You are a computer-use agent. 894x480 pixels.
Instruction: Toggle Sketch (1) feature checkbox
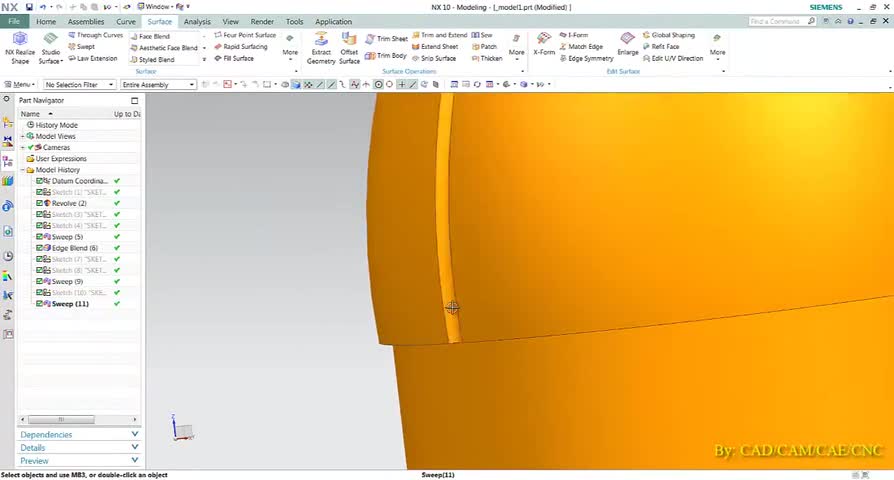coord(40,192)
